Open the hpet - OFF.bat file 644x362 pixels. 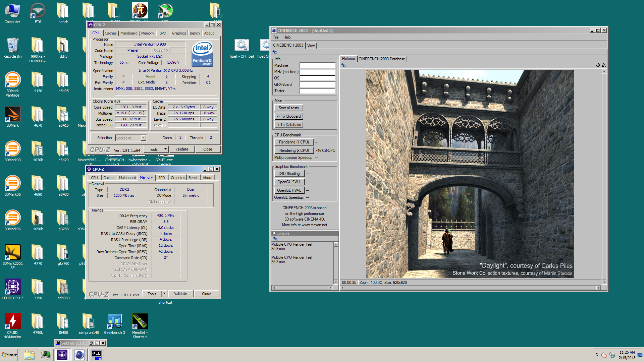242,49
